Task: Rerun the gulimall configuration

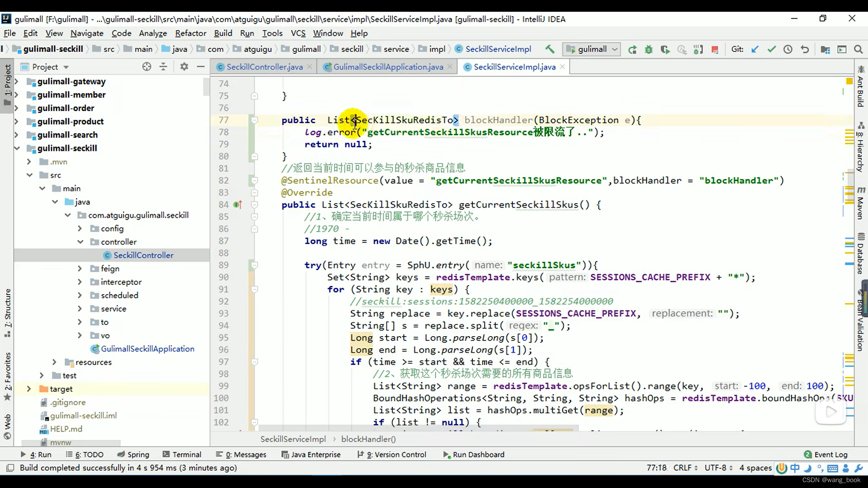Action: coord(632,50)
